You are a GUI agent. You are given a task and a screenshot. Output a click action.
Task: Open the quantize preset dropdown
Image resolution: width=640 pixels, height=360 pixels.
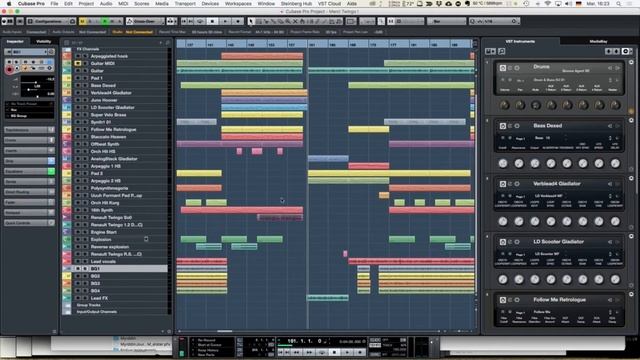point(494,21)
